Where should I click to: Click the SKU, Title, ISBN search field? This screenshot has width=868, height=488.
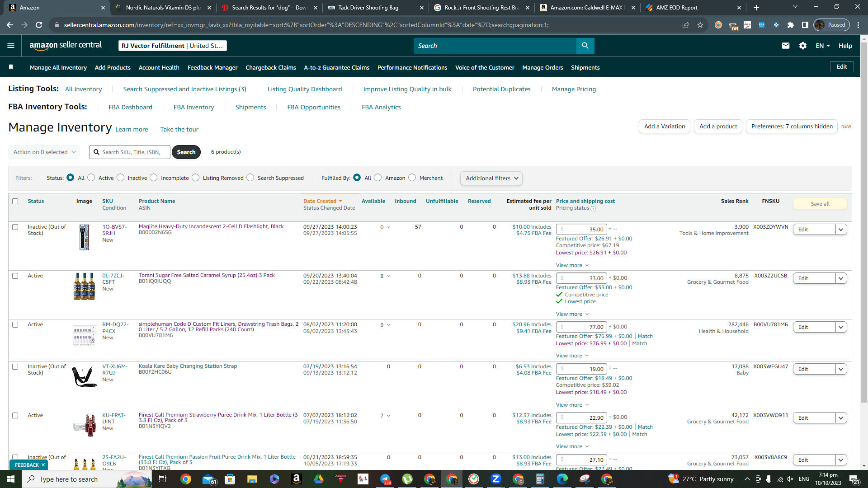pyautogui.click(x=130, y=152)
